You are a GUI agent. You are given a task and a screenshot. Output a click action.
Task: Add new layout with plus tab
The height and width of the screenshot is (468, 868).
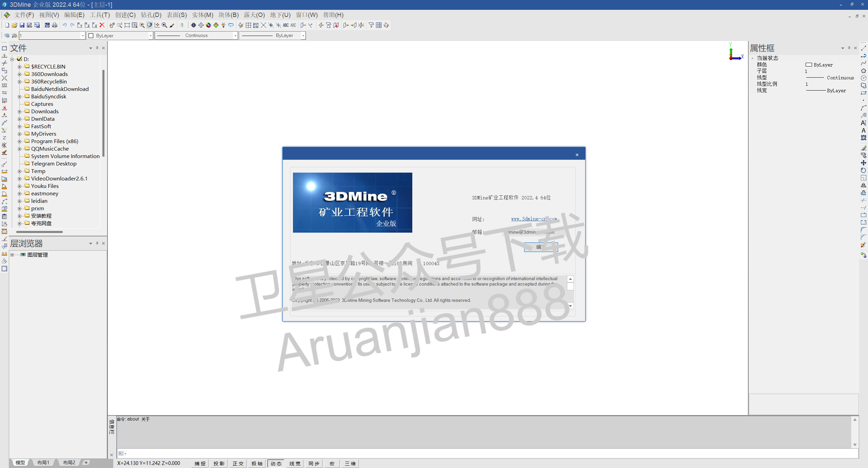[86, 463]
